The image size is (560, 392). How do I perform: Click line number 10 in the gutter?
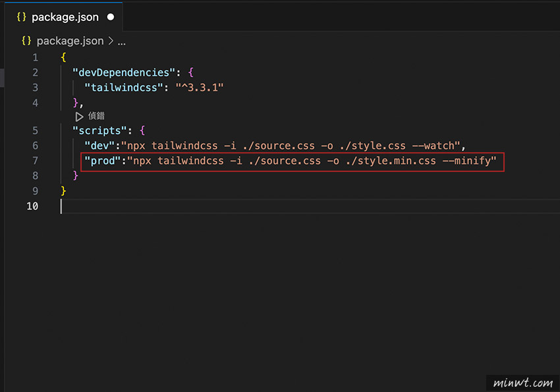click(x=32, y=206)
